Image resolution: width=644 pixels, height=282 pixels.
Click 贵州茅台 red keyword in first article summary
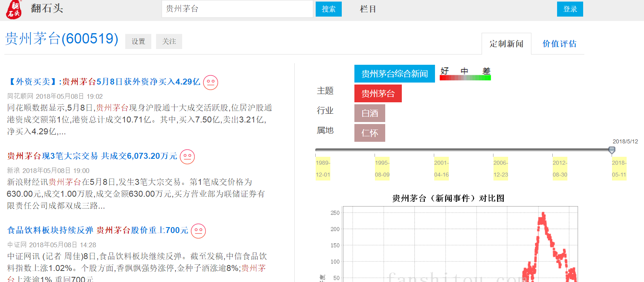112,108
